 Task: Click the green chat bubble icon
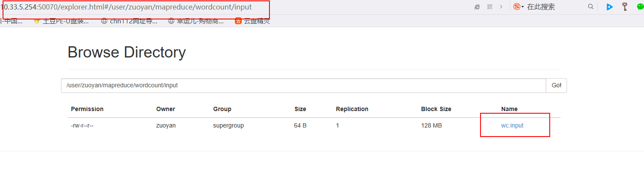coord(640,7)
